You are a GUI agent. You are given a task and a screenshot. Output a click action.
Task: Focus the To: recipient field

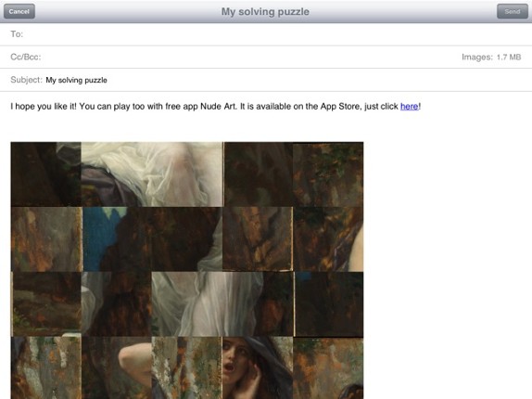(266, 34)
